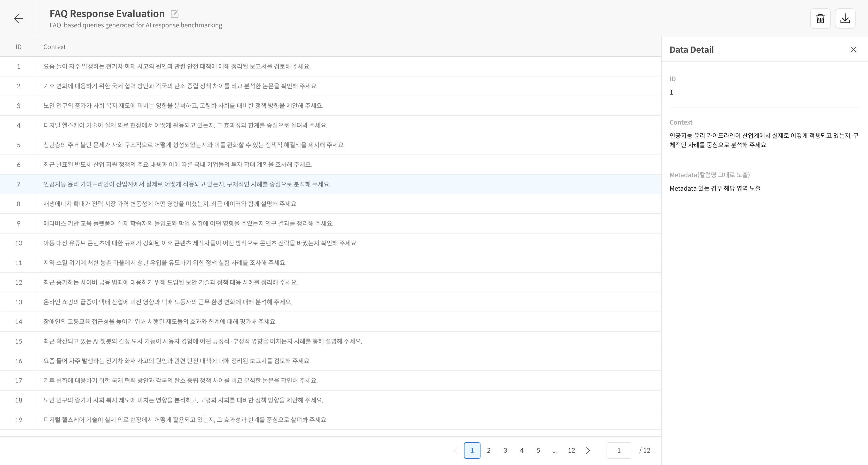The image size is (868, 465).
Task: Close the Data Detail panel
Action: pos(853,50)
